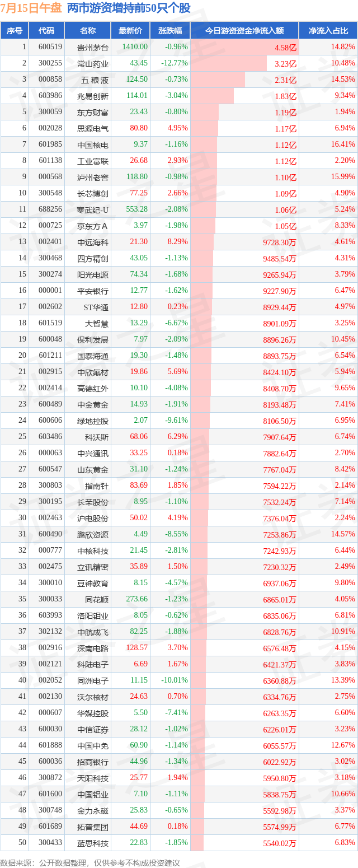
Task: Click the 序号 column header
Action: coord(15,31)
